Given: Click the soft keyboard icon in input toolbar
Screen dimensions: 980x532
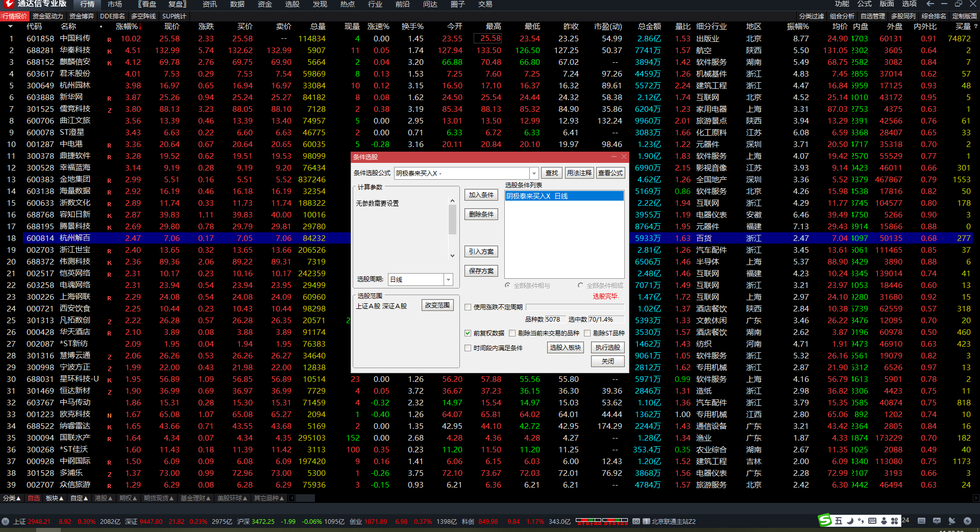Looking at the screenshot, I should coord(872,521).
